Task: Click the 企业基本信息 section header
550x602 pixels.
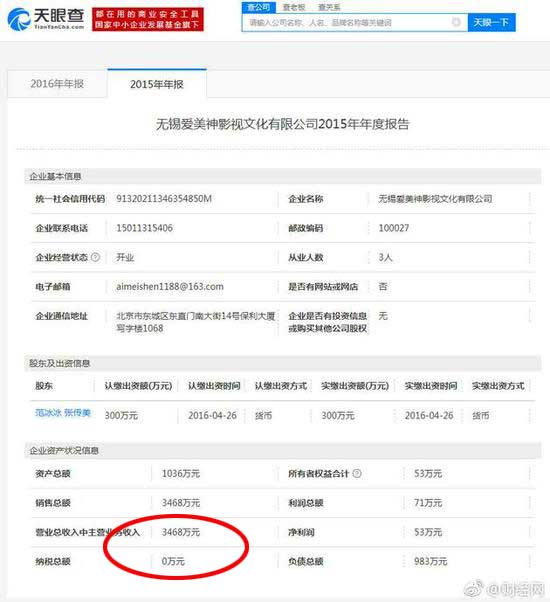Action: click(55, 177)
